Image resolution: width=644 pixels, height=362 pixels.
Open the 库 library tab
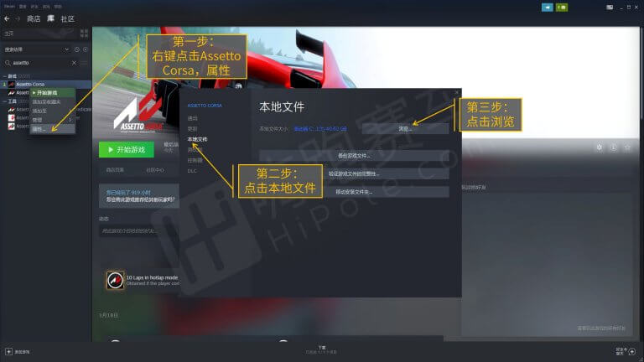click(x=50, y=19)
